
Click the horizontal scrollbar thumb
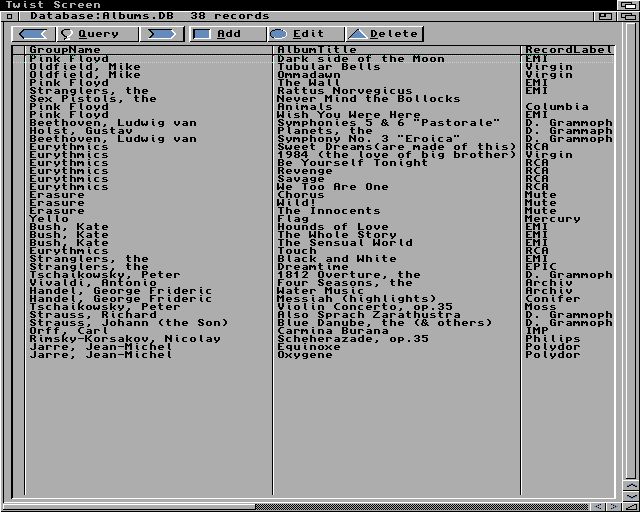(129, 507)
